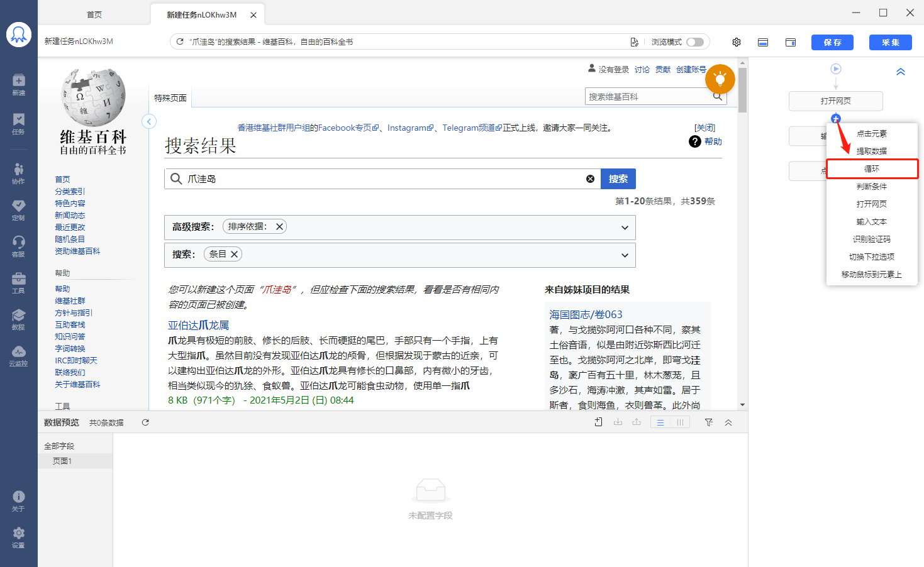Select 提取数据 from the step menu
Screen dimensions: 924x567
point(872,151)
